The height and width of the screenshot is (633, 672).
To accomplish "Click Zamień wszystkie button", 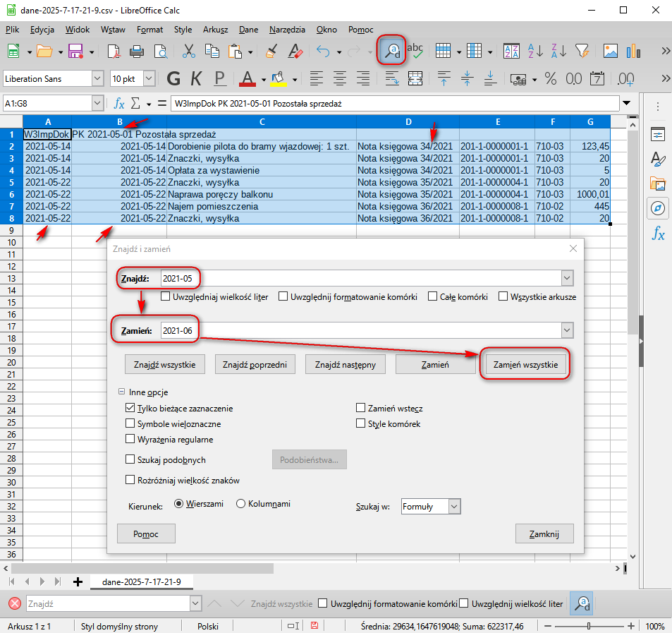I will (525, 365).
